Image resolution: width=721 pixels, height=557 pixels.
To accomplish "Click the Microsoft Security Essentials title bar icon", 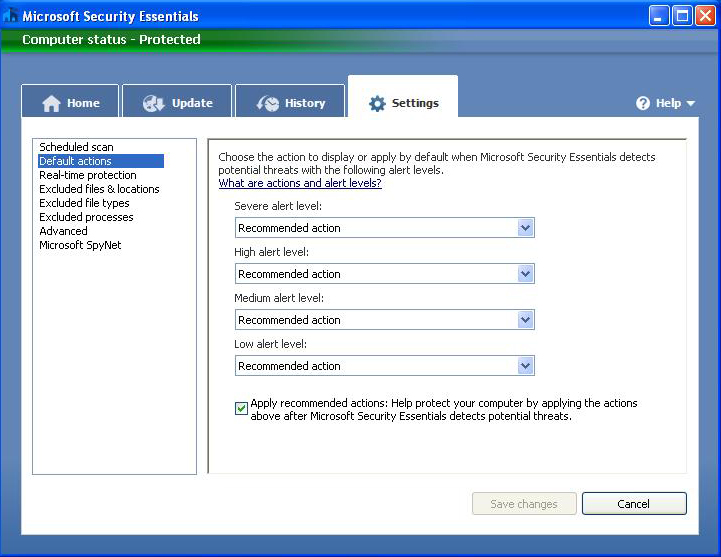I will click(x=10, y=16).
